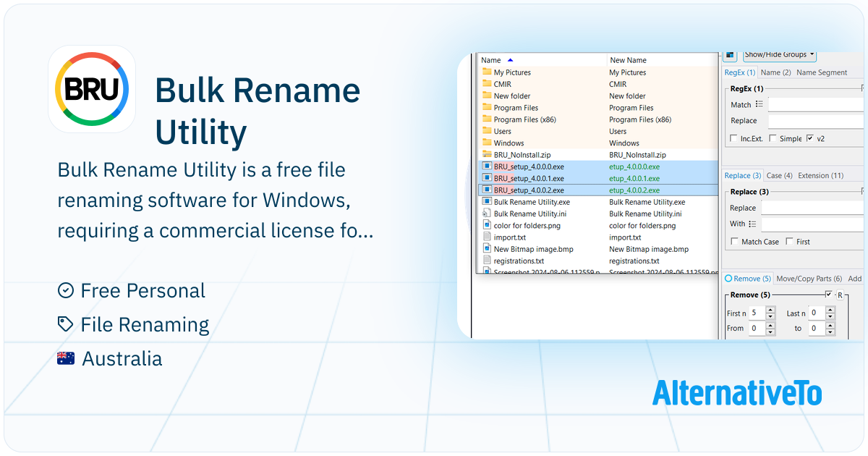
Task: Click the Australia flag icon
Action: pos(66,358)
